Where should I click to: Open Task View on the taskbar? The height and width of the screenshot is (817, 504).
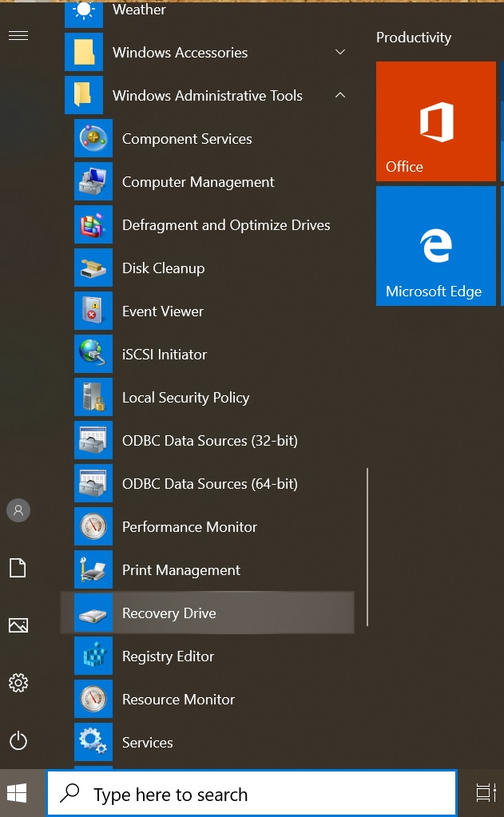coord(486,793)
